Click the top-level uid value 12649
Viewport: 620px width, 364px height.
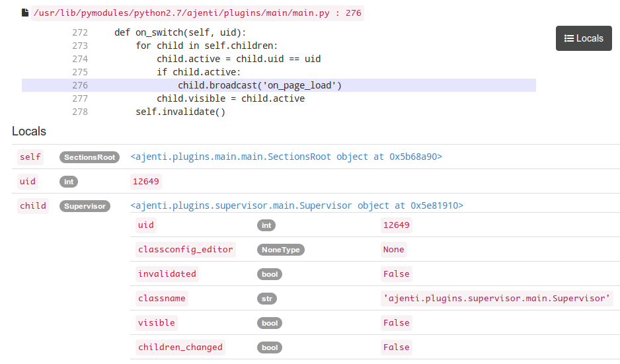(146, 182)
